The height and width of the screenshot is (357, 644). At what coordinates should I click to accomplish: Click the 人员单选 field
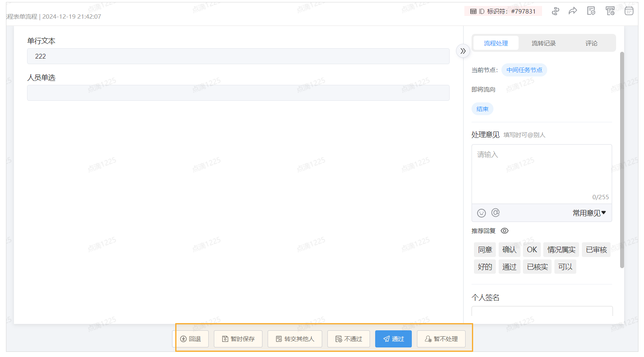pos(238,93)
